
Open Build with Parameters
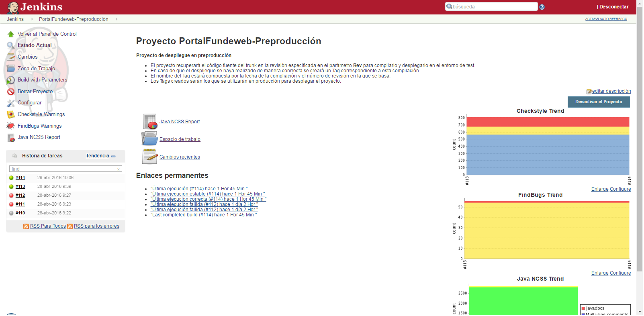[x=42, y=80]
